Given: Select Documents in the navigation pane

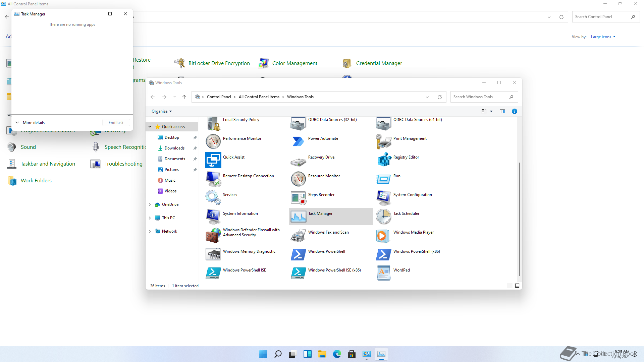Looking at the screenshot, I should (175, 159).
